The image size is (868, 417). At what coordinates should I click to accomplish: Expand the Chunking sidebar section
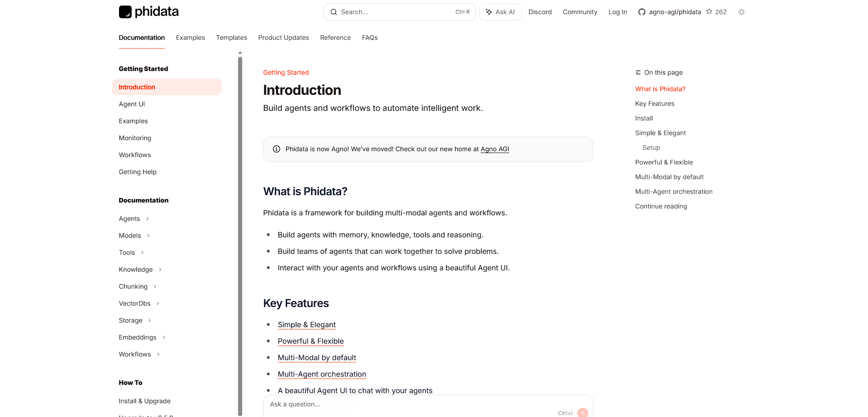click(155, 287)
